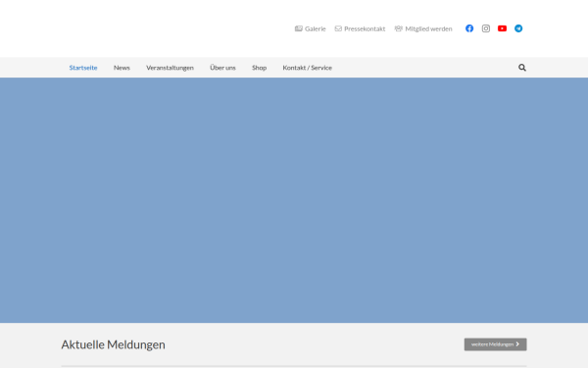Click the weitere Meldungen button
Screen dimensions: 588x368
(x=495, y=344)
